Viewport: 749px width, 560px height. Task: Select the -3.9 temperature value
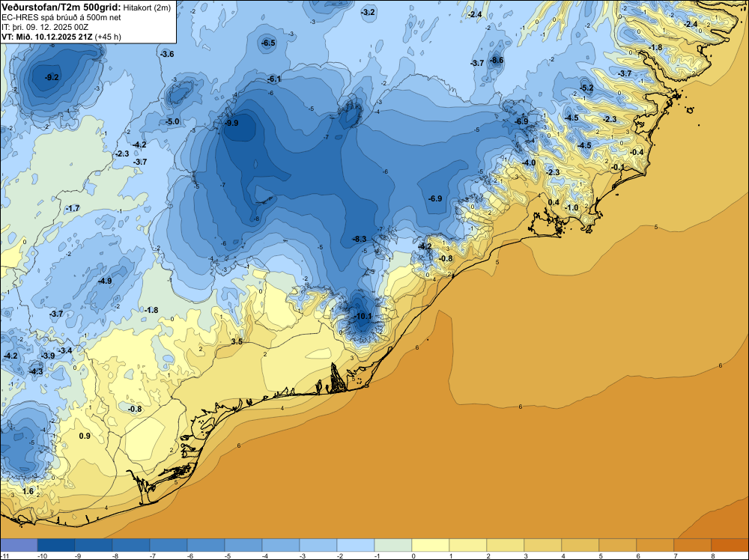pyautogui.click(x=48, y=356)
